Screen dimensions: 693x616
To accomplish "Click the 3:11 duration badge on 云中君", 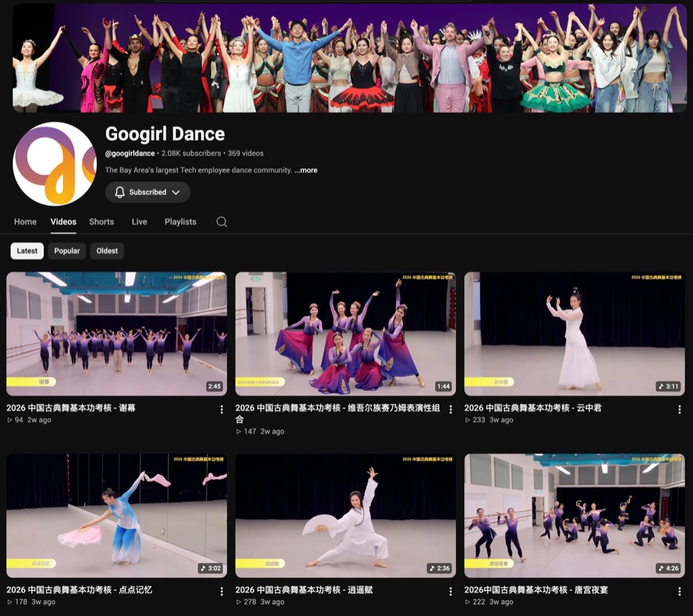I will (668, 386).
